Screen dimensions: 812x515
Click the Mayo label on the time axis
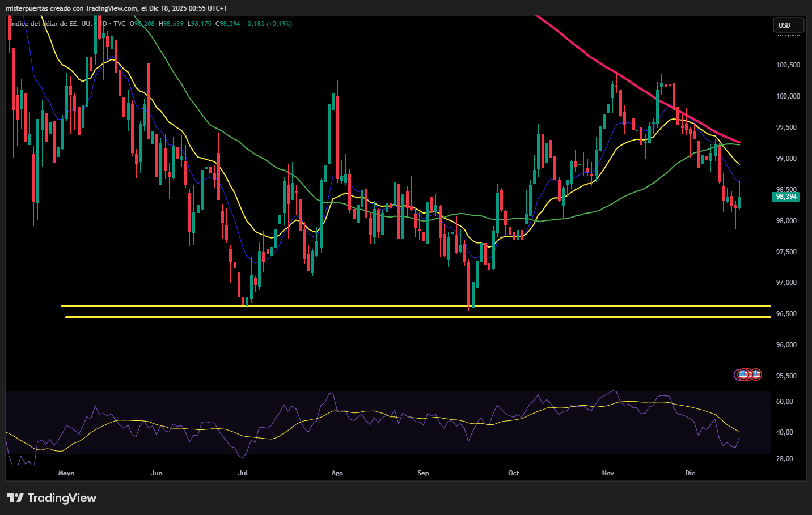pos(66,473)
